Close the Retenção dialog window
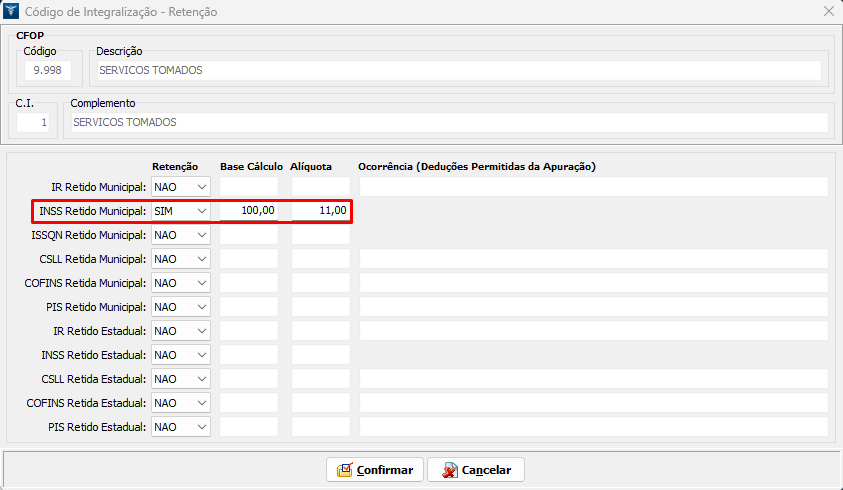This screenshot has height=490, width=843. coord(828,12)
